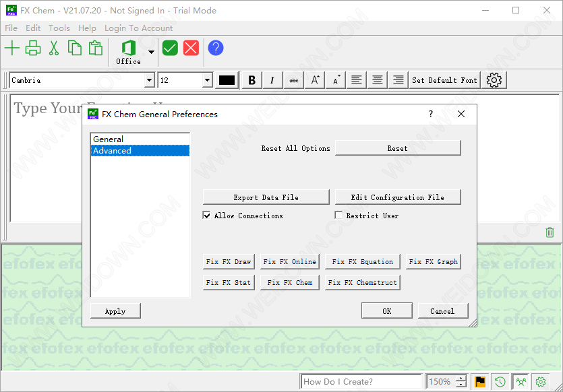Increase zoom with stepper up arrow
This screenshot has height=392, width=563.
[461, 378]
